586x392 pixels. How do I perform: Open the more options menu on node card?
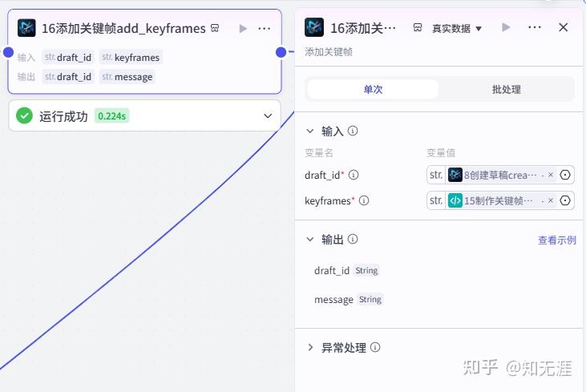(265, 28)
